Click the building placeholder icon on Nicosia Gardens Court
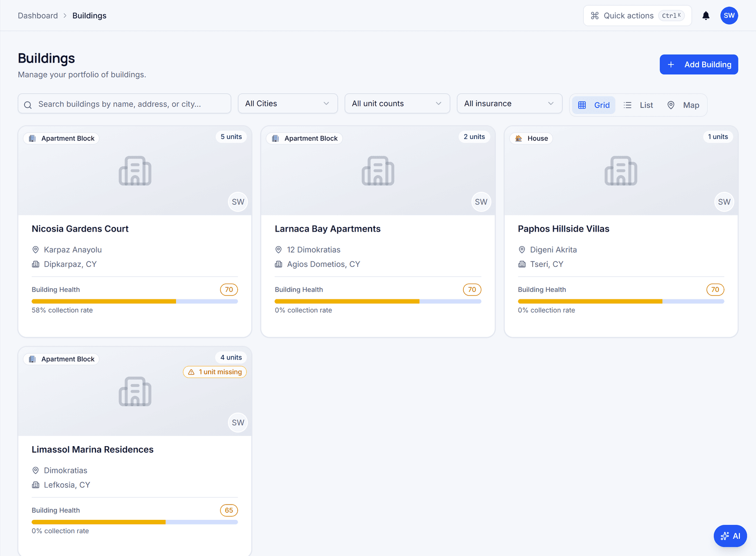The width and height of the screenshot is (756, 556). point(135,171)
